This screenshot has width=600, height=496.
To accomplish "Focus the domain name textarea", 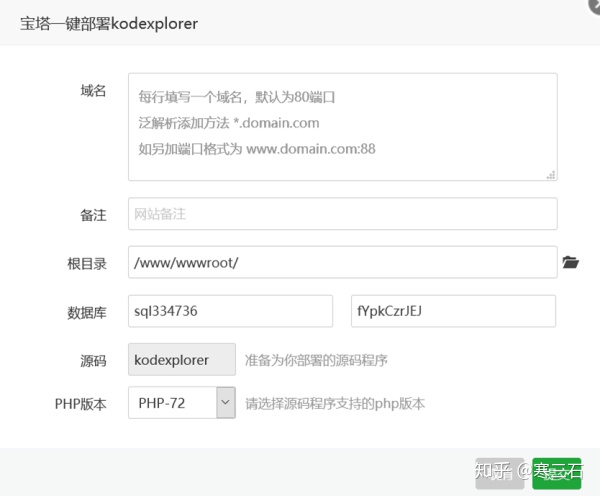I will [342, 127].
